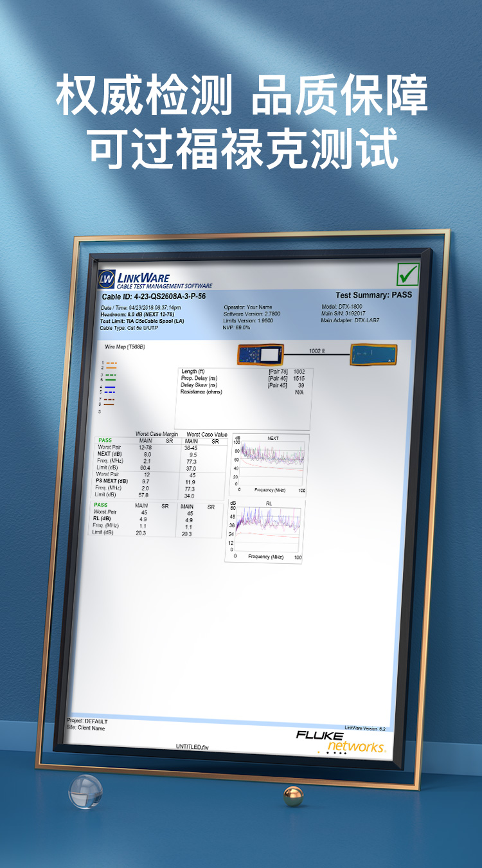The width and height of the screenshot is (482, 868).
Task: Click the orange wire pair 1-2 lines
Action: click(111, 365)
